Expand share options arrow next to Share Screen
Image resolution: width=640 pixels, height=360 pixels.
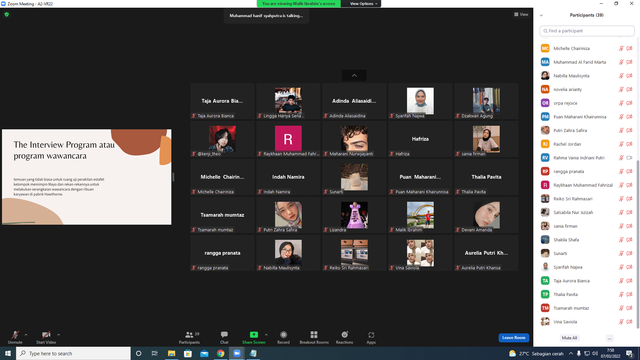[x=266, y=335]
